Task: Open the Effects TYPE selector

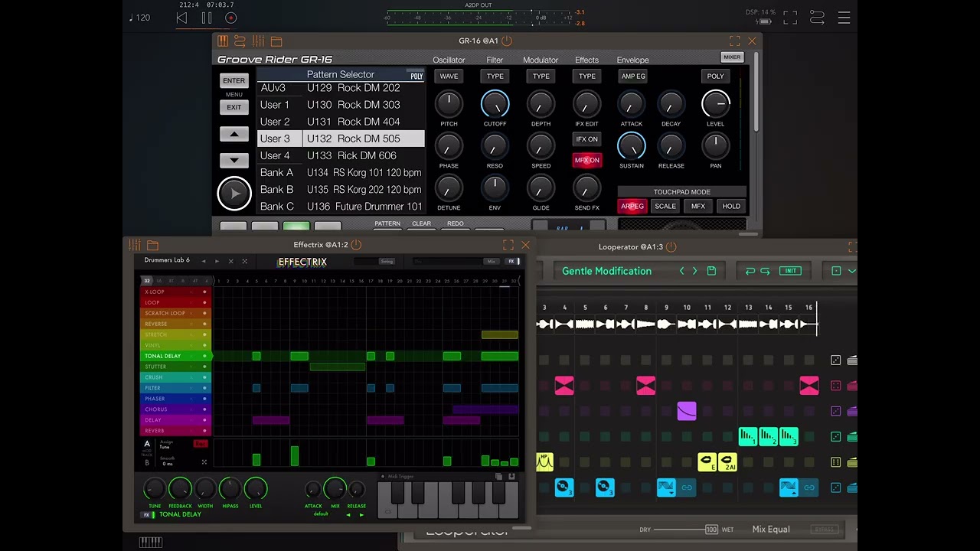Action: [587, 77]
